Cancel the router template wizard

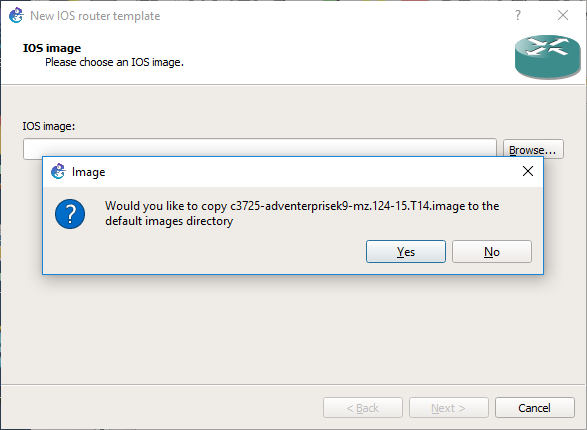[535, 408]
